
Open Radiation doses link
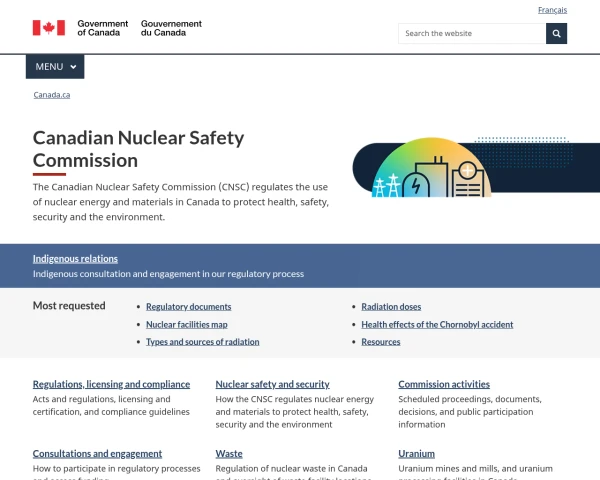pos(391,307)
